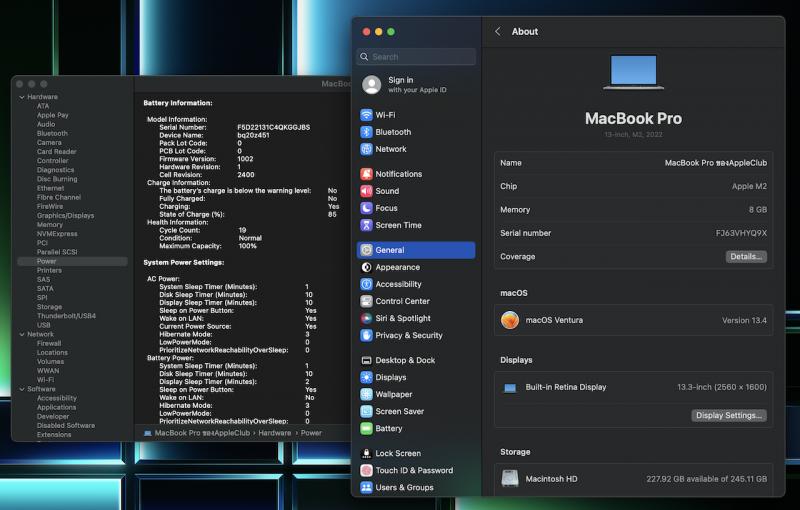Click Hardware in the path bar
The width and height of the screenshot is (800, 510).
pyautogui.click(x=274, y=433)
